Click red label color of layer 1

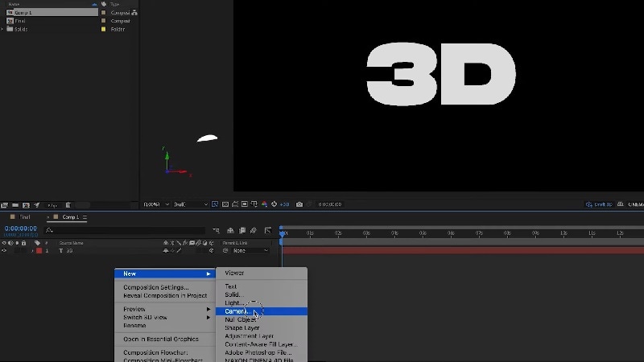39,251
